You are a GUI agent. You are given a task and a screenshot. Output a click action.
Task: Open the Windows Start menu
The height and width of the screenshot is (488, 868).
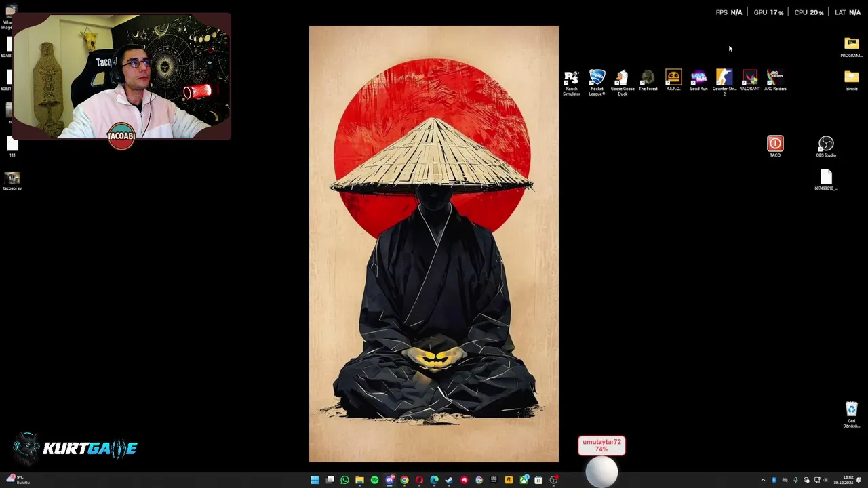(315, 480)
